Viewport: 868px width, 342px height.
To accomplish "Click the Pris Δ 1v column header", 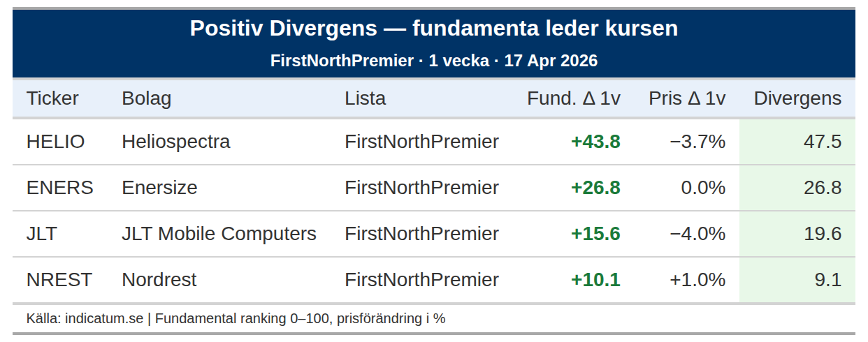I will [686, 98].
